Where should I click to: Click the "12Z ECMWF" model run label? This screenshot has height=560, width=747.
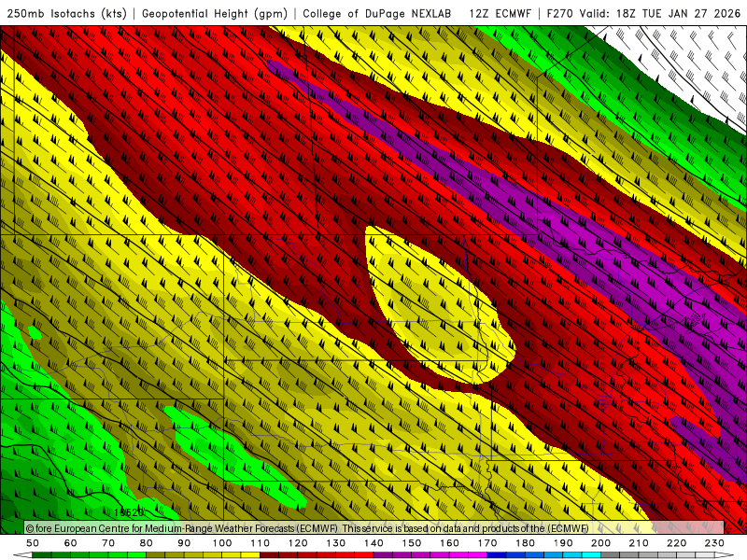(500, 13)
